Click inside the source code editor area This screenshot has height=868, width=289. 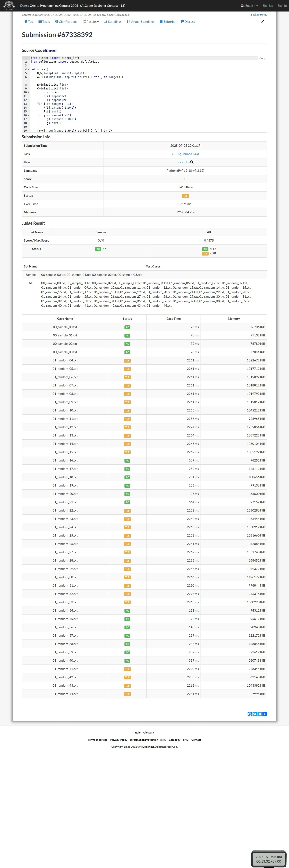[148, 94]
